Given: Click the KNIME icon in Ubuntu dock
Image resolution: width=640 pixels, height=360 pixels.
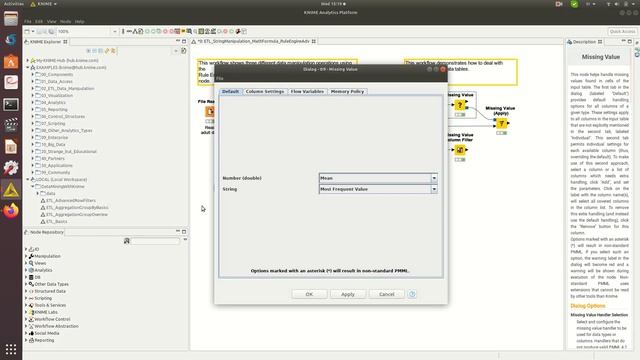Looking at the screenshot, I should point(11,189).
